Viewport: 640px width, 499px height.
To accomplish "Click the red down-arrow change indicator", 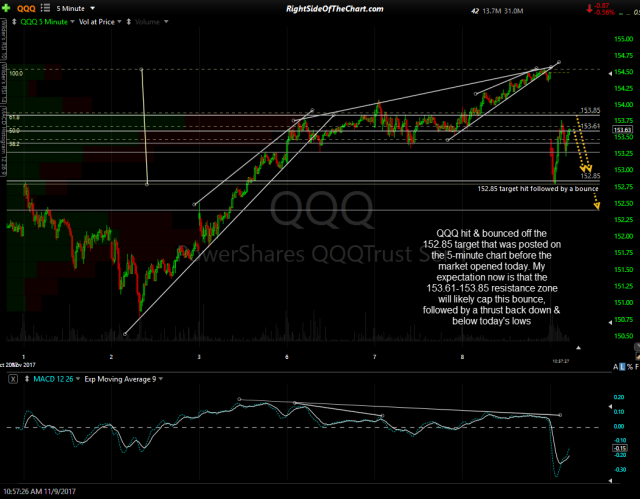I will point(589,8).
